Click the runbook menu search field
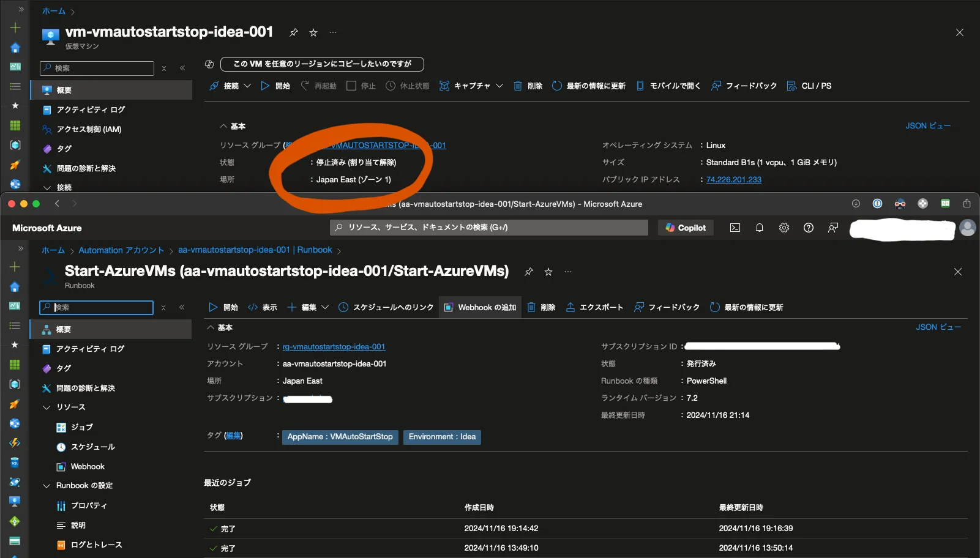Screen dimensions: 980x558 tap(97, 307)
